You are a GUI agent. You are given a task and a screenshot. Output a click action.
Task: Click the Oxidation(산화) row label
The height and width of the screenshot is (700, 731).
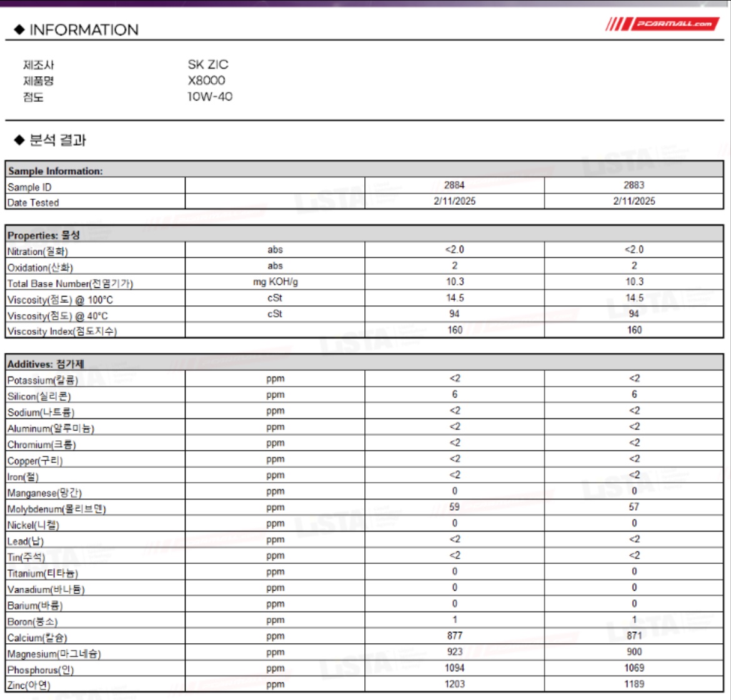(40, 267)
